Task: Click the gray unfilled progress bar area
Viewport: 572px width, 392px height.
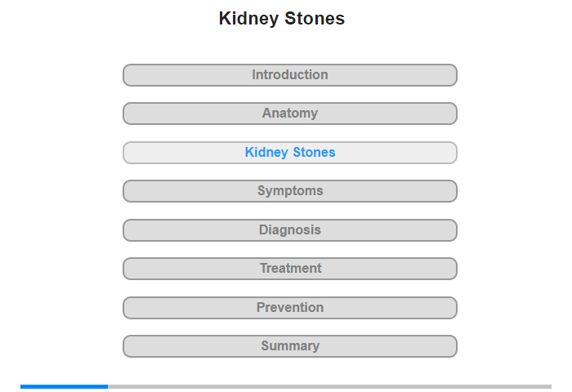Action: coord(327,386)
